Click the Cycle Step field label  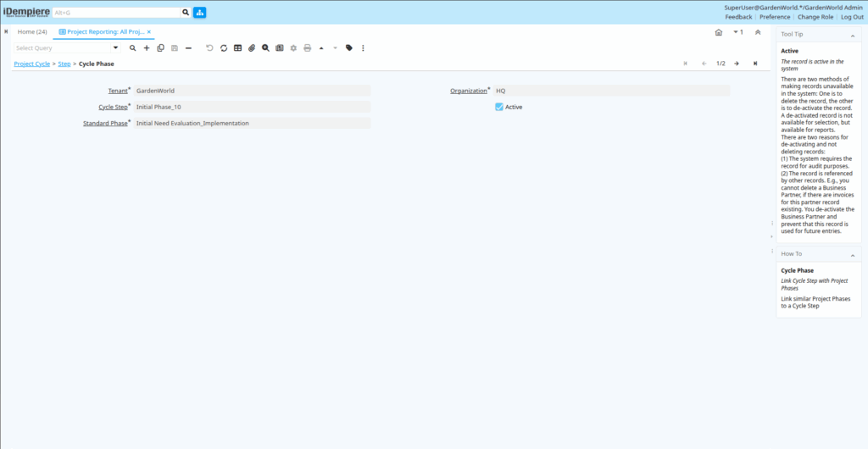pos(113,107)
